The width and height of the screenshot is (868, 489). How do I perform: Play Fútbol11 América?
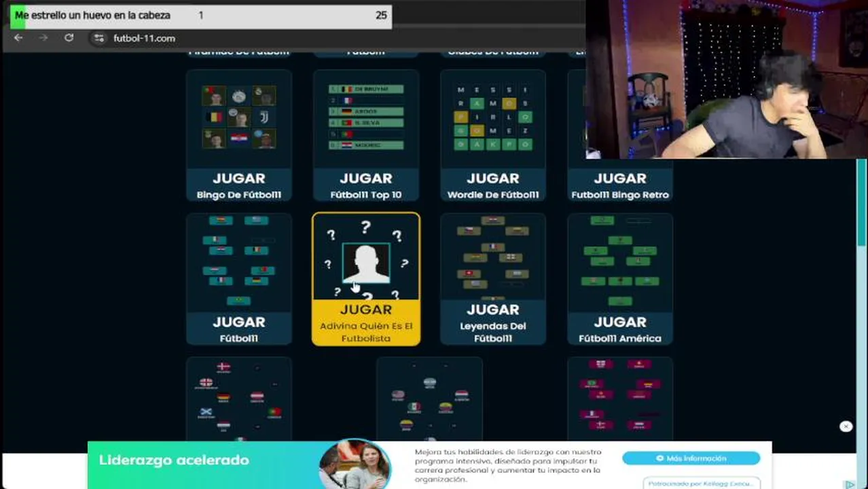tap(620, 329)
